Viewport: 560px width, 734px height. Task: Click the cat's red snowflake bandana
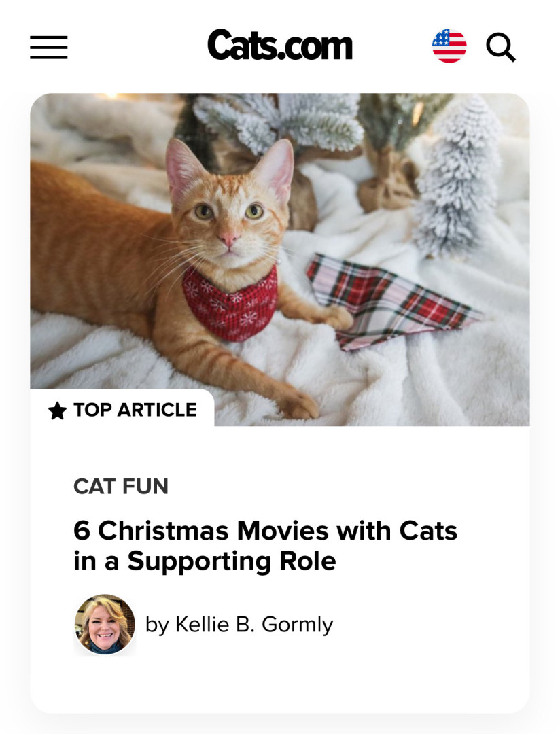230,301
